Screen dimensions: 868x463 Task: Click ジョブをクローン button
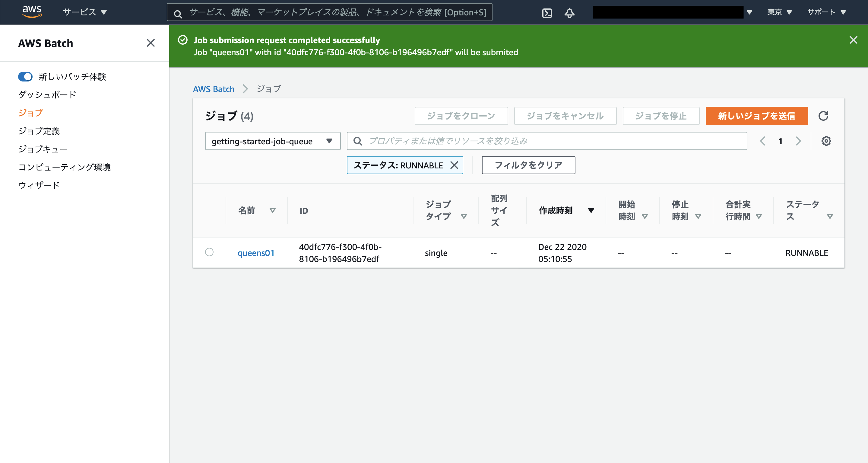(461, 116)
